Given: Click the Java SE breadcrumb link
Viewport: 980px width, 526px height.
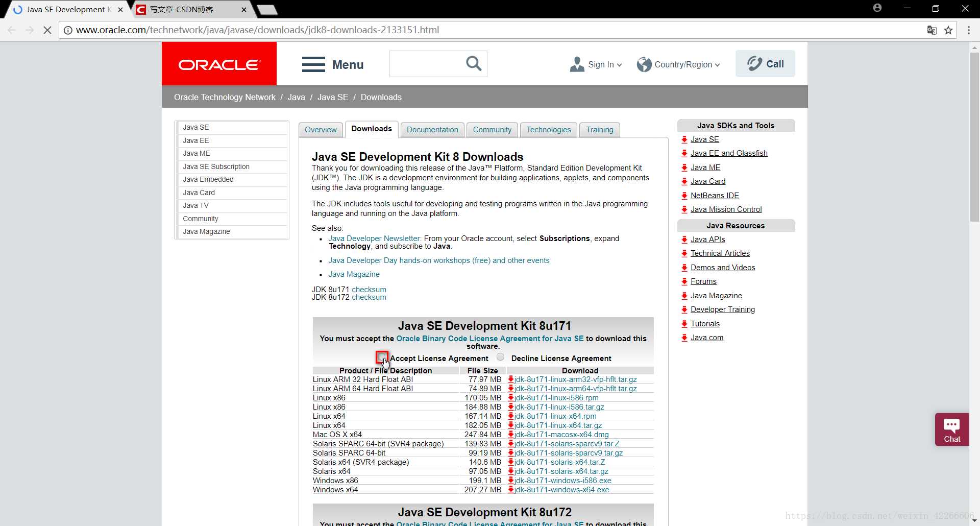Looking at the screenshot, I should [x=333, y=97].
